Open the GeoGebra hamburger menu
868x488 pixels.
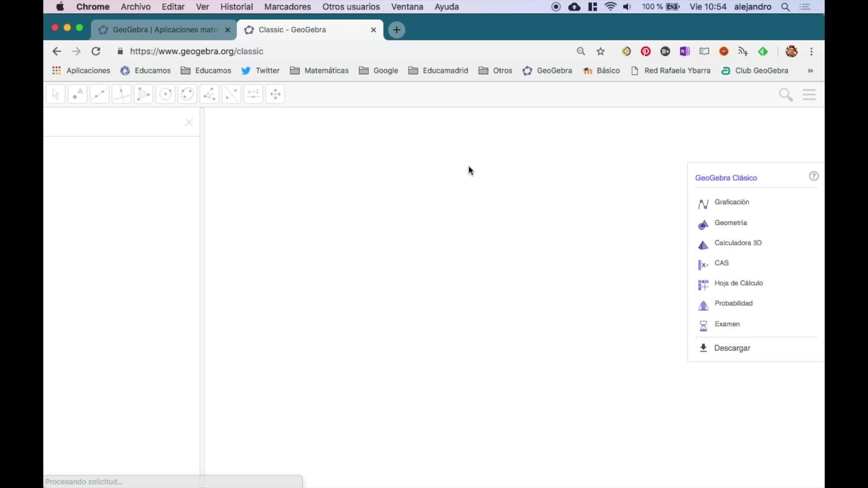tap(809, 95)
